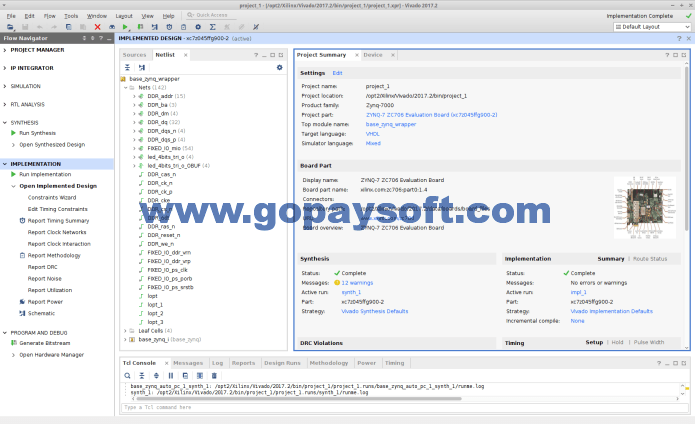
Task: Clear Tcl Console with trash icon
Action: pos(214,375)
